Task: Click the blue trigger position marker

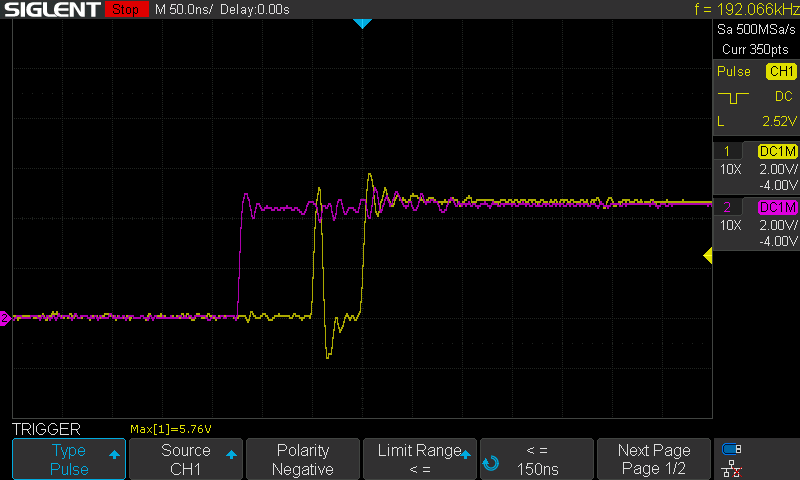Action: tap(362, 23)
